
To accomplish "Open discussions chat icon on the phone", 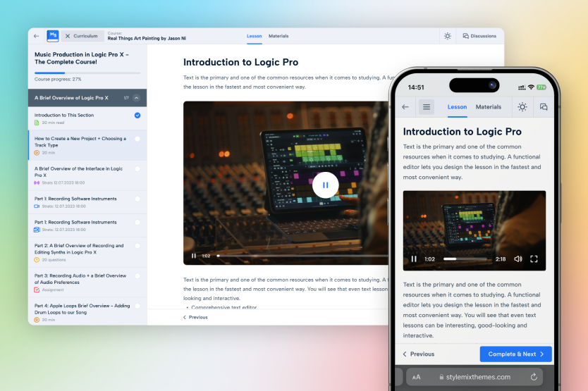I will 544,107.
